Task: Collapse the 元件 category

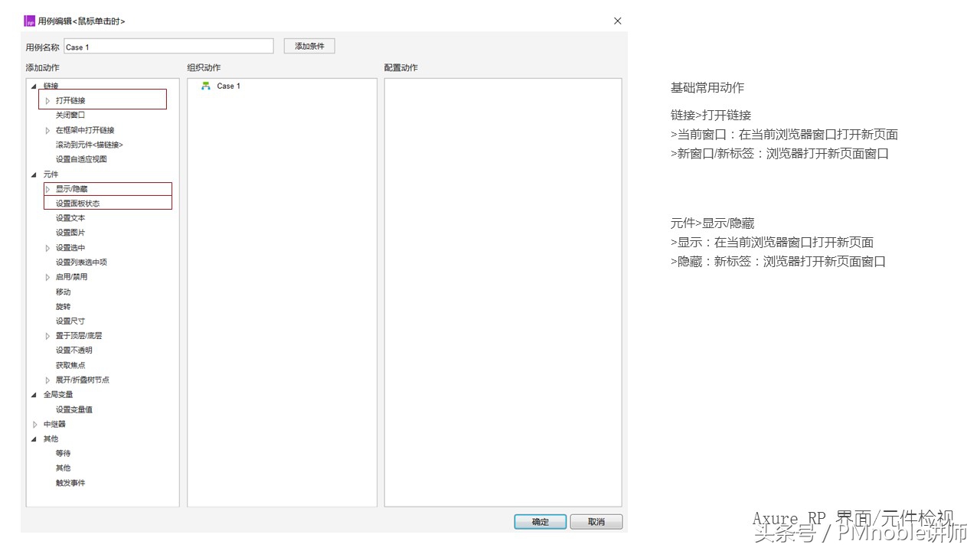Action: pyautogui.click(x=34, y=174)
